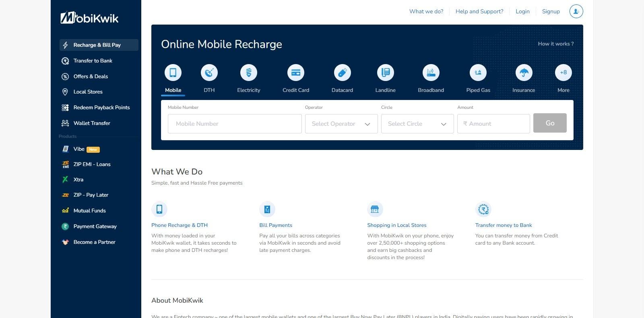The image size is (644, 318).
Task: Open the Select Circle dropdown
Action: pos(417,124)
